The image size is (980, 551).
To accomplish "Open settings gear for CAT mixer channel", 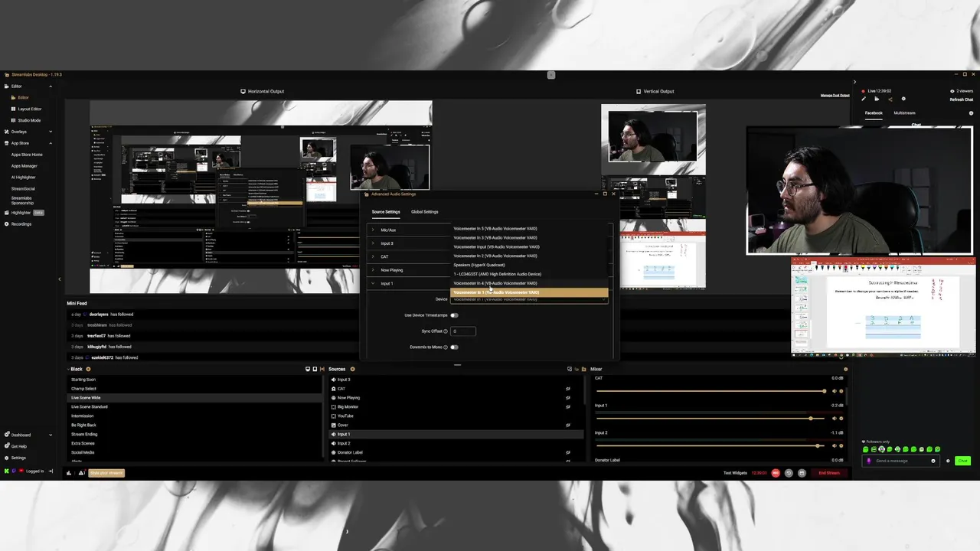I will point(841,391).
